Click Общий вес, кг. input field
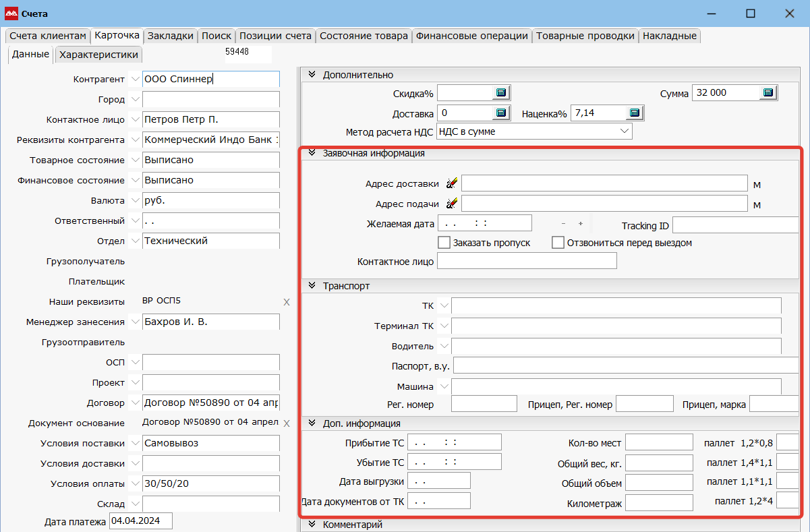 pos(660,463)
